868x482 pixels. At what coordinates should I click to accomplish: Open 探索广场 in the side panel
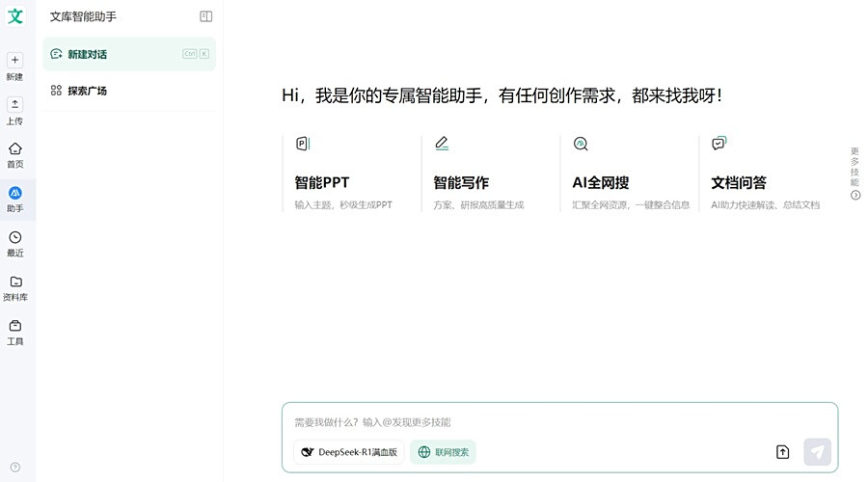129,91
